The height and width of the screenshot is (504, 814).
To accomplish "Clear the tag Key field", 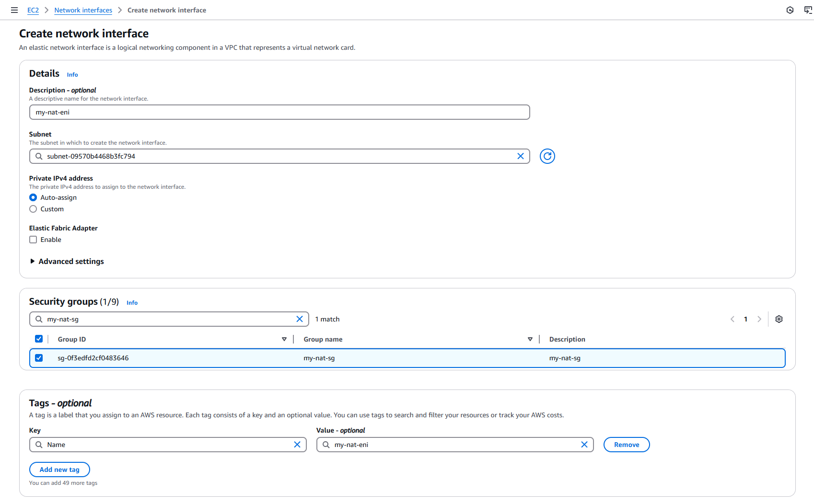I will coord(297,445).
